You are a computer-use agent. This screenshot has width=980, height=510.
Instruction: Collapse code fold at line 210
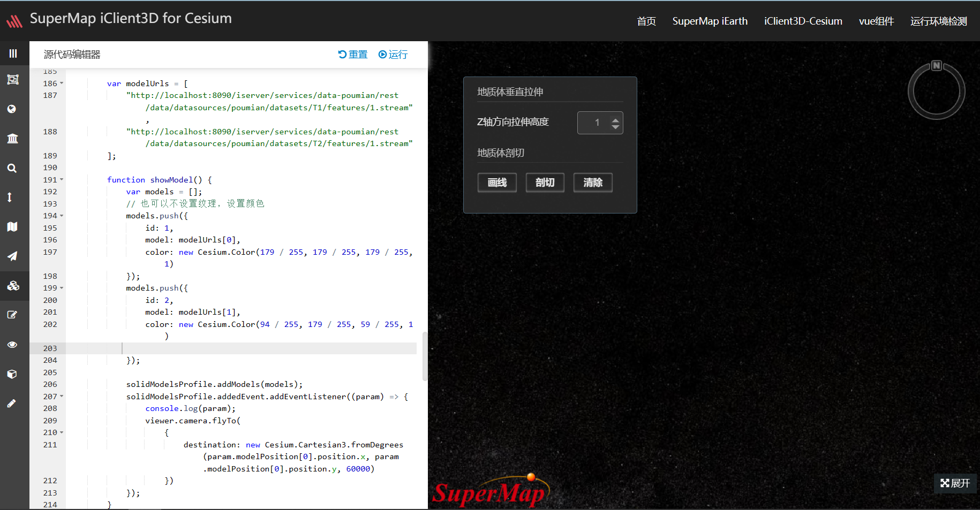coord(62,432)
